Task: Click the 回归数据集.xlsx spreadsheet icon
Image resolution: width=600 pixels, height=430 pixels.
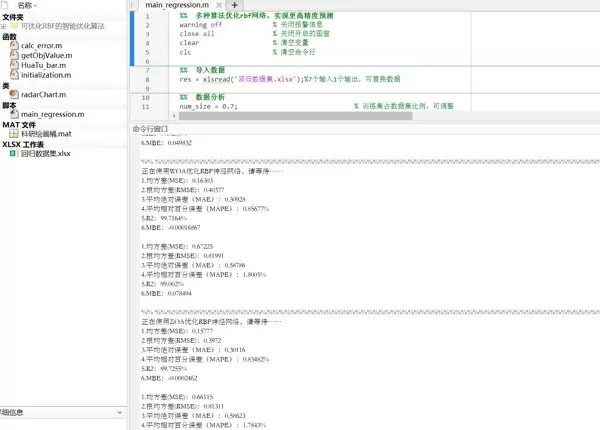Action: pyautogui.click(x=13, y=153)
